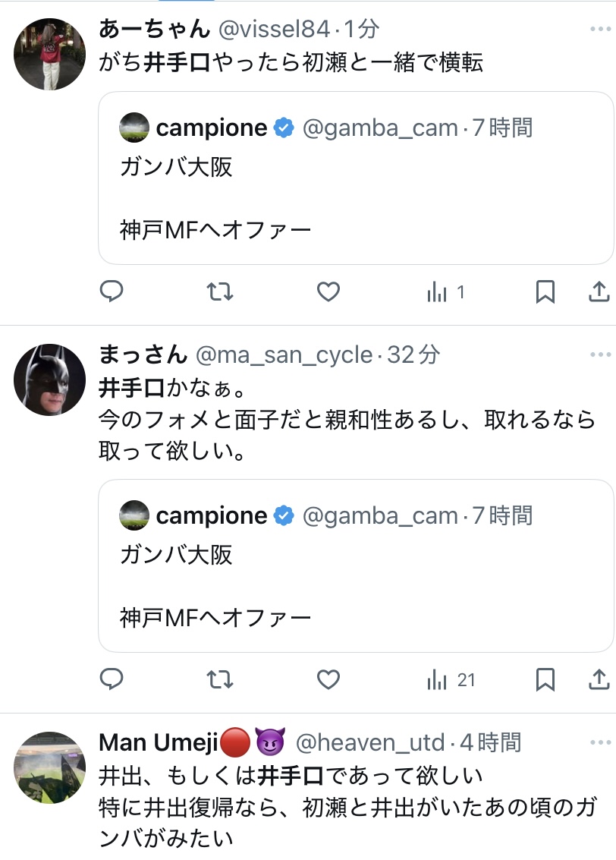Retweet まっさん's post

(x=220, y=679)
